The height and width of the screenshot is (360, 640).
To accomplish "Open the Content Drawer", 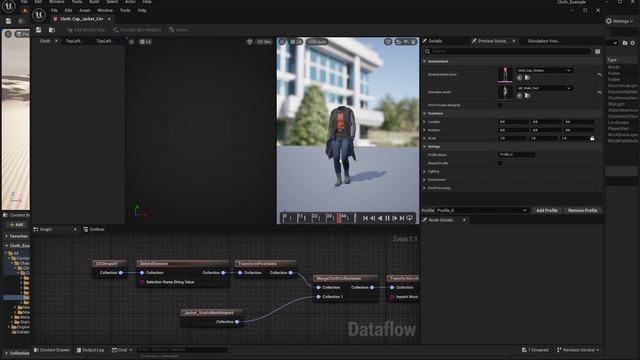I will pyautogui.click(x=52, y=350).
